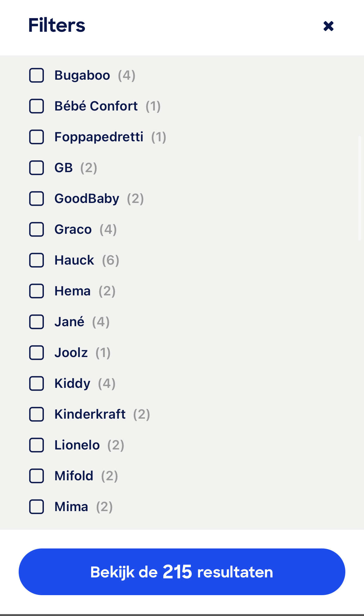Click the Kinderkraft brand label text

click(90, 414)
